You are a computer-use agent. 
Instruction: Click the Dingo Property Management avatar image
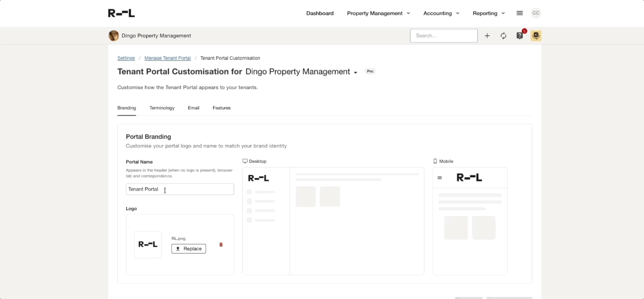(x=114, y=36)
